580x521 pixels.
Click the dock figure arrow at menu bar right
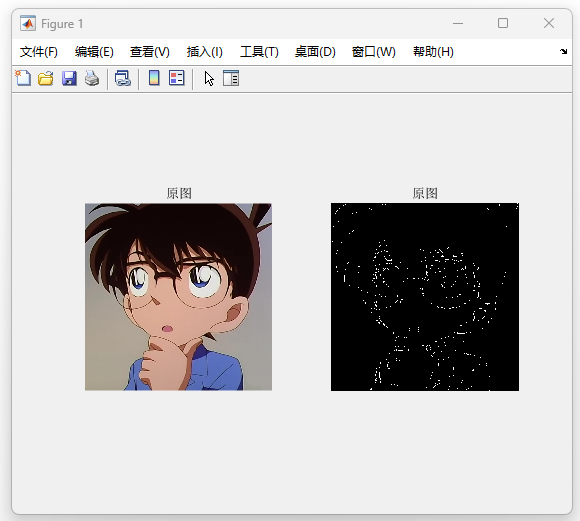[x=563, y=51]
